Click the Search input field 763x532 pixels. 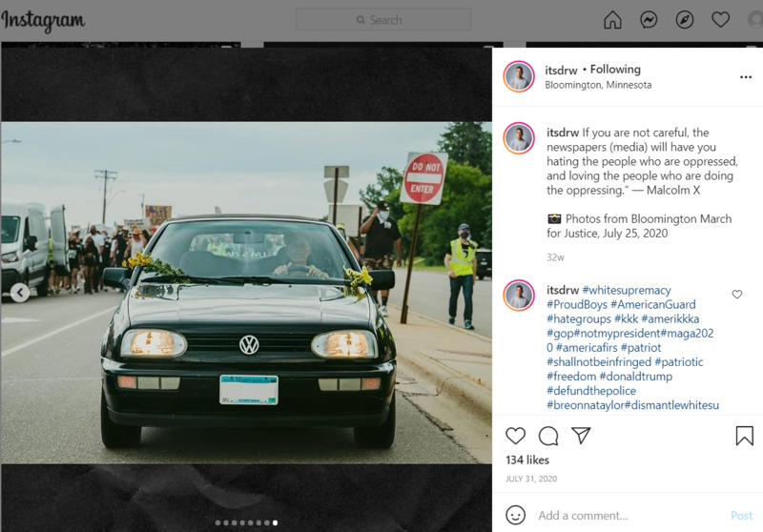(x=383, y=20)
